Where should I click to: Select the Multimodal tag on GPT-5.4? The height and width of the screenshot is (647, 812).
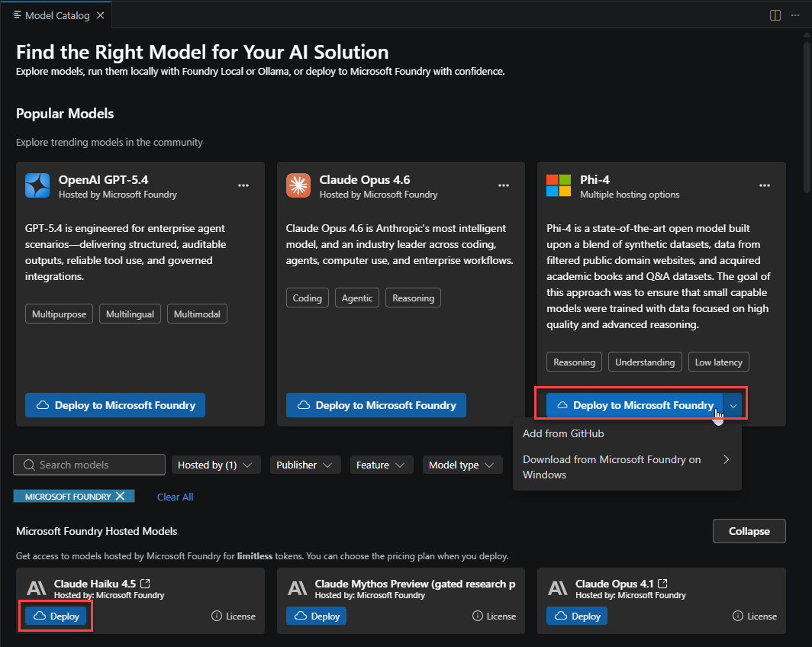pyautogui.click(x=197, y=314)
